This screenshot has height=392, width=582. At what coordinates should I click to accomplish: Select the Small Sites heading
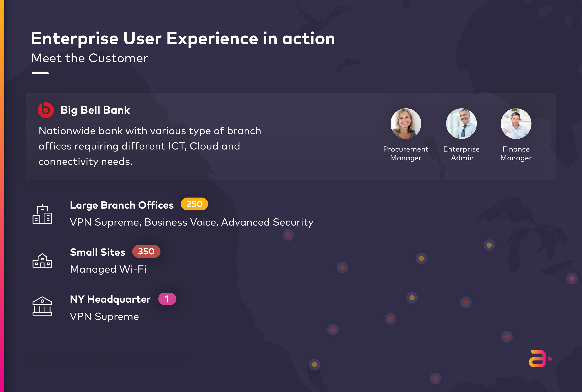(x=98, y=252)
